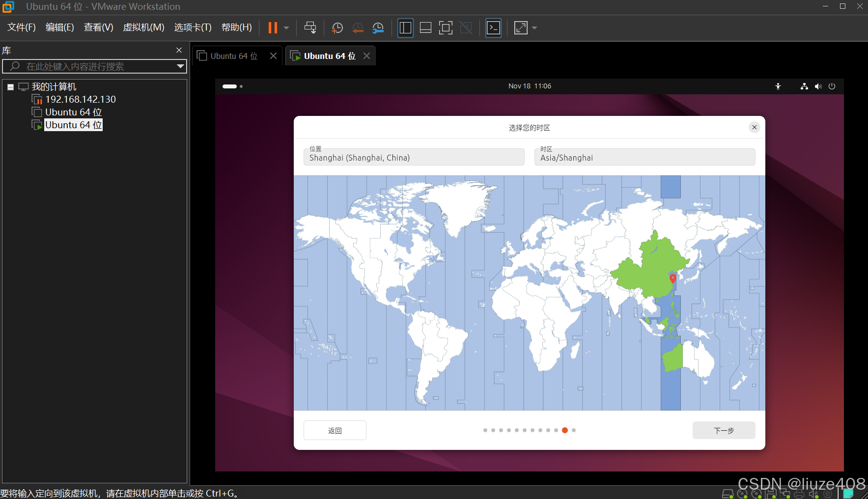Open the Ubuntu accessibility menu icon
868x499 pixels.
click(778, 86)
